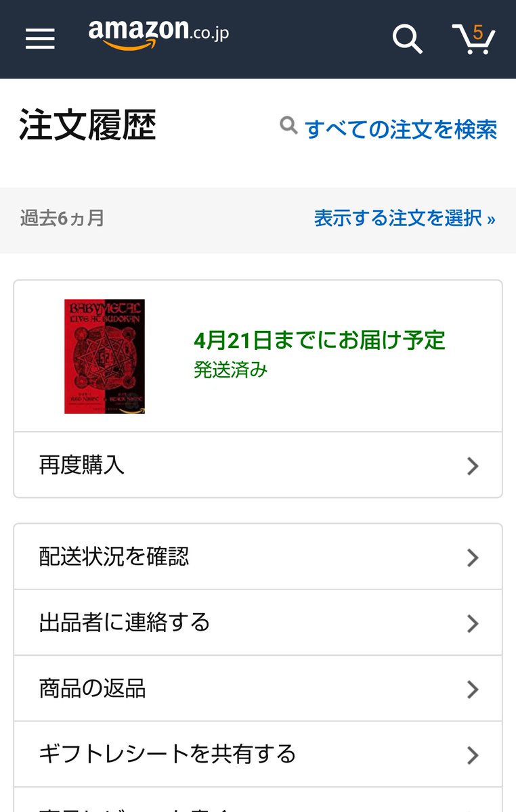The width and height of the screenshot is (516, 812).
Task: Click the arrow chevron on the 再度購入 row
Action: point(473,466)
